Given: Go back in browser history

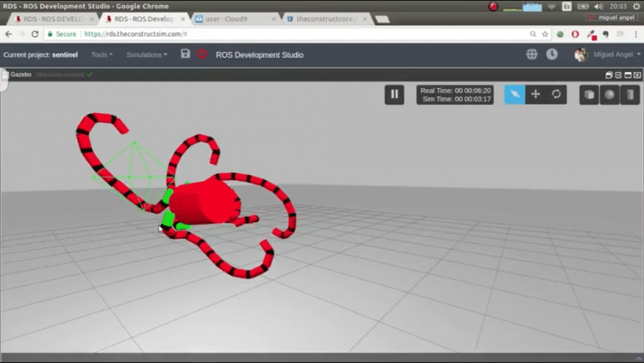Looking at the screenshot, I should click(8, 34).
